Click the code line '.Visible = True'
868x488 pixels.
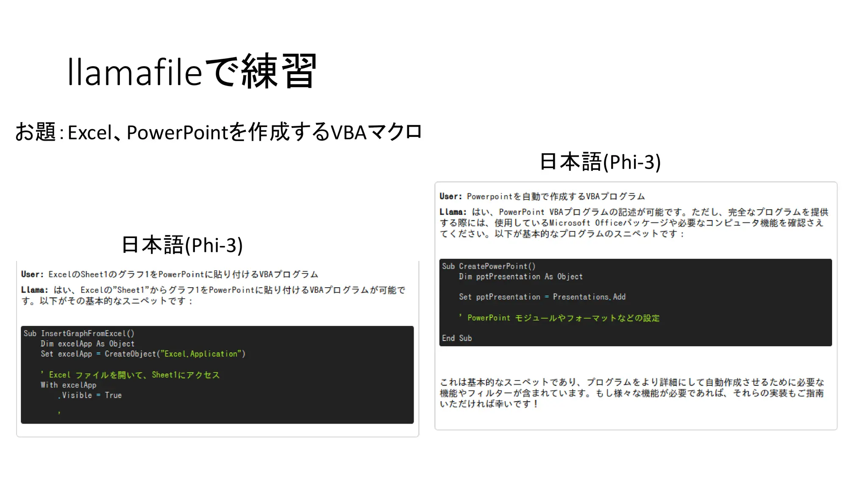(89, 395)
